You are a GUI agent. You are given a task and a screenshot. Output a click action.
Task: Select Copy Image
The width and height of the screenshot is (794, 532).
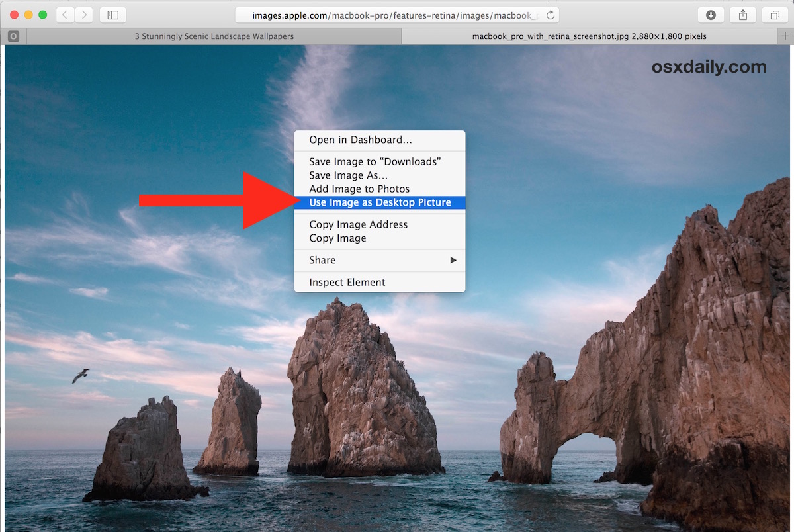339,238
